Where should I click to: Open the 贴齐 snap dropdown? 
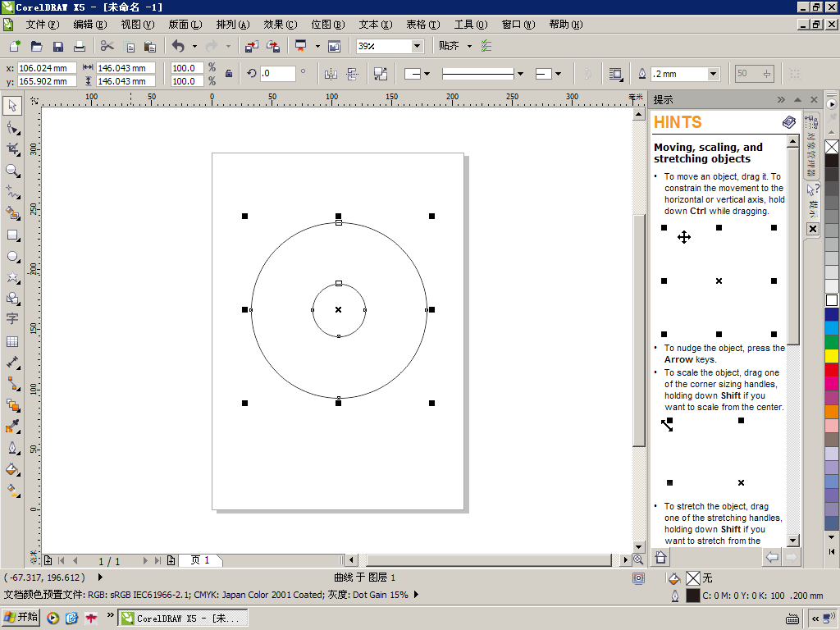click(469, 47)
